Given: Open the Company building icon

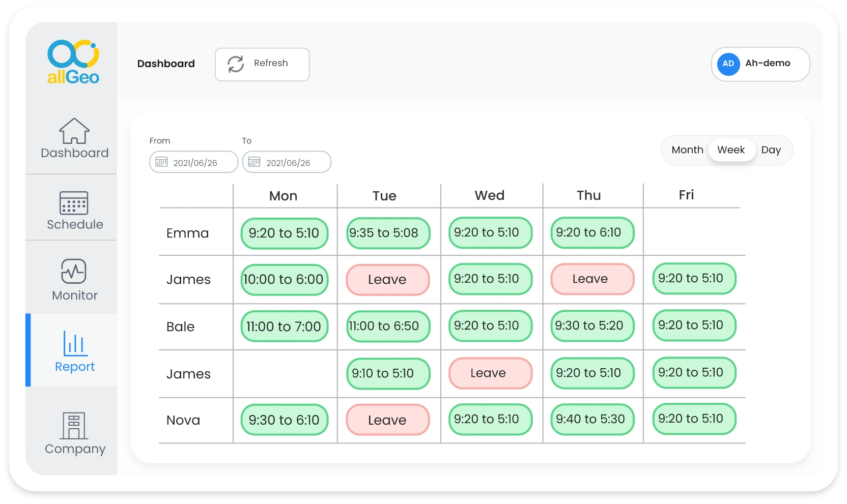Looking at the screenshot, I should click(74, 425).
